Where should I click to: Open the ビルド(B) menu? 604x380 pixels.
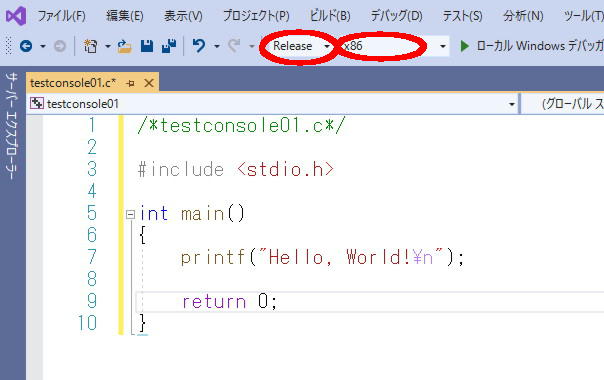(330, 16)
